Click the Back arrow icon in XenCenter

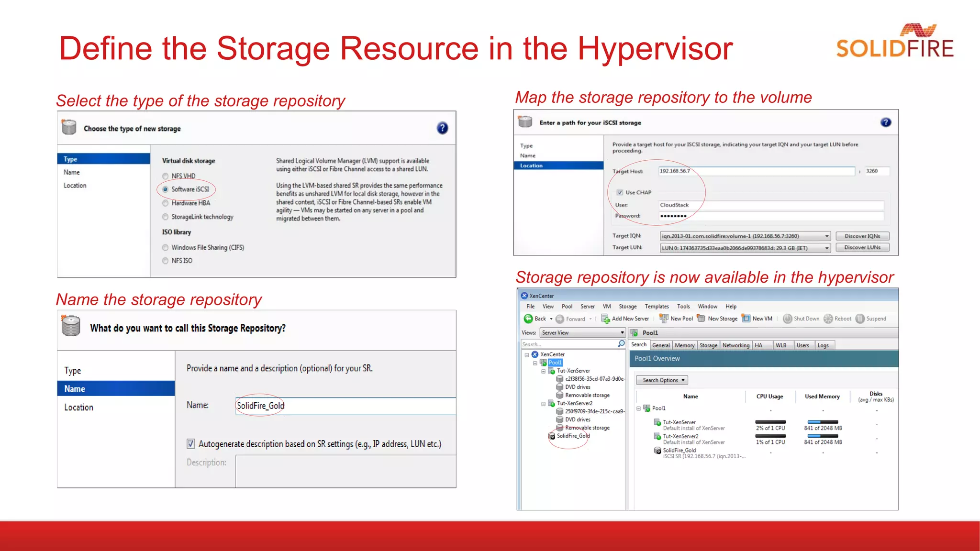(x=528, y=319)
